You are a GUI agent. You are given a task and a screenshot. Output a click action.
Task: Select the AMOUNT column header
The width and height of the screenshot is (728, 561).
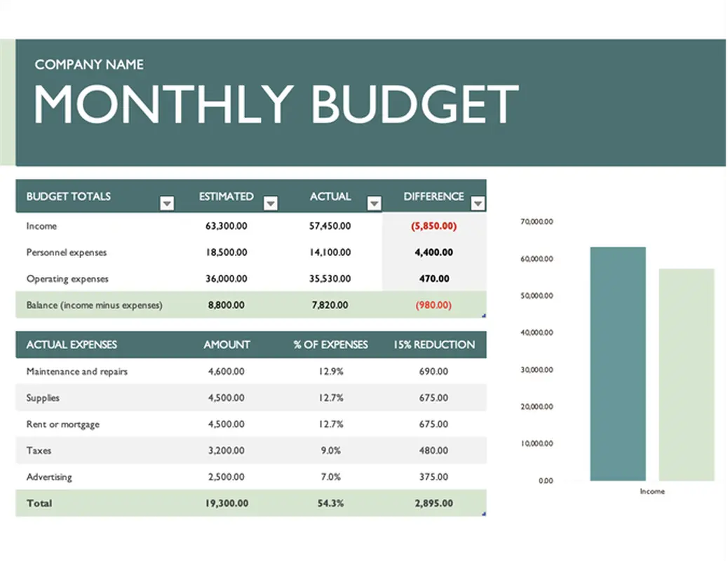click(x=227, y=345)
